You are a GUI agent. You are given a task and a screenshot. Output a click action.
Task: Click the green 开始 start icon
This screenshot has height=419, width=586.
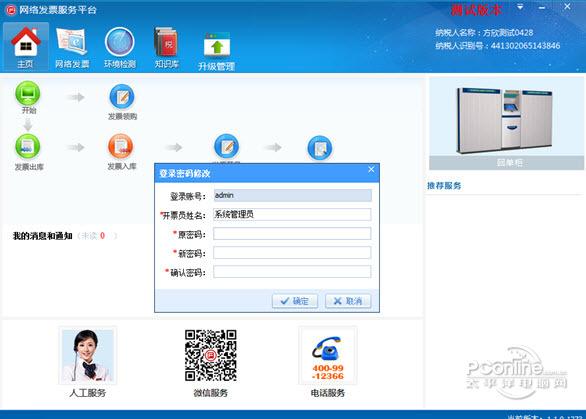[28, 93]
